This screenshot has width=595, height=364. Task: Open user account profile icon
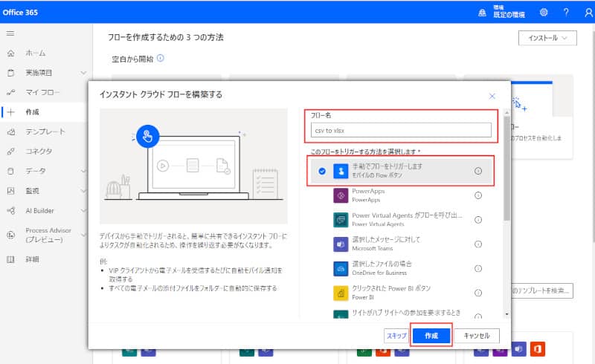pyautogui.click(x=588, y=13)
